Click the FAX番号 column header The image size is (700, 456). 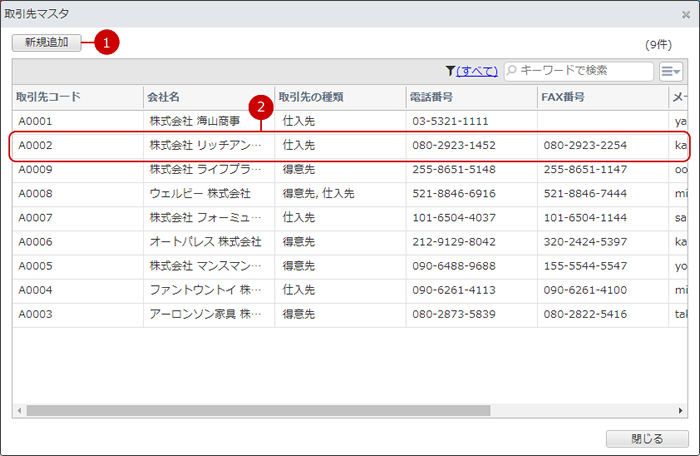click(602, 97)
